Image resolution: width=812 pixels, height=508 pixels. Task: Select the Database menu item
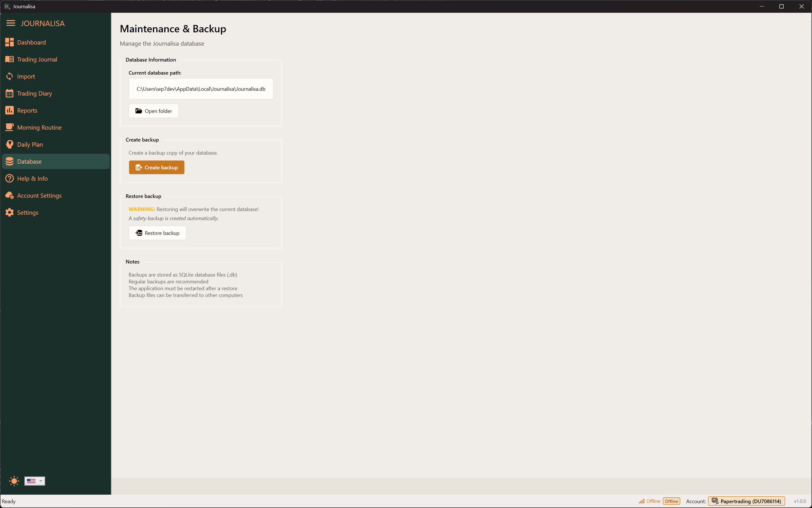55,161
